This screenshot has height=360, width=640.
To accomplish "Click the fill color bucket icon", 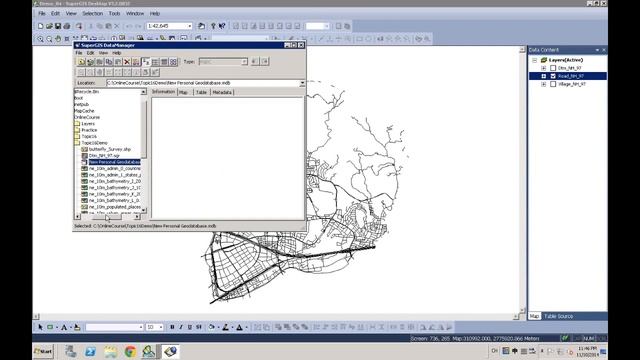I will tap(211, 327).
